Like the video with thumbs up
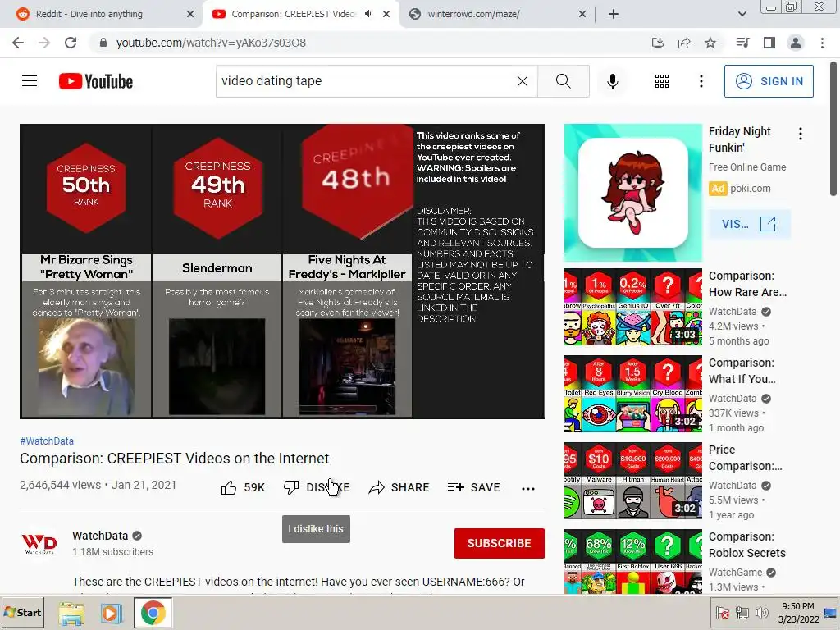The width and height of the screenshot is (840, 630). point(243,487)
